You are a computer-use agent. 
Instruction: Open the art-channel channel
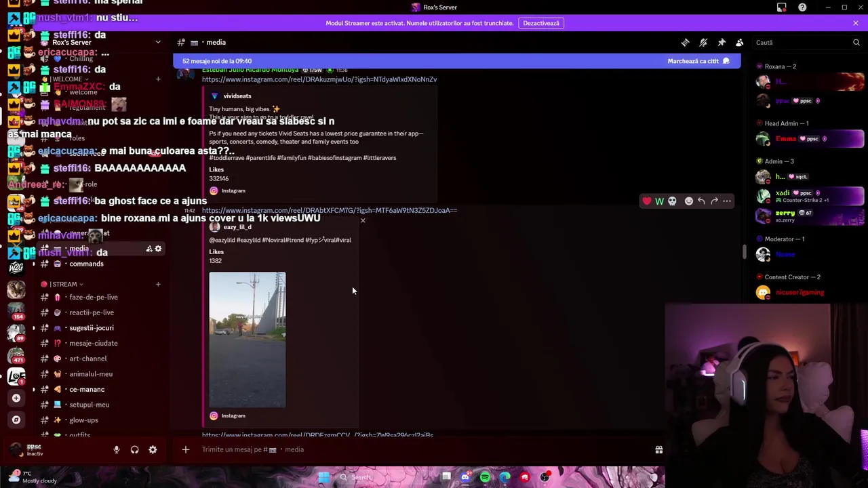[x=88, y=359]
